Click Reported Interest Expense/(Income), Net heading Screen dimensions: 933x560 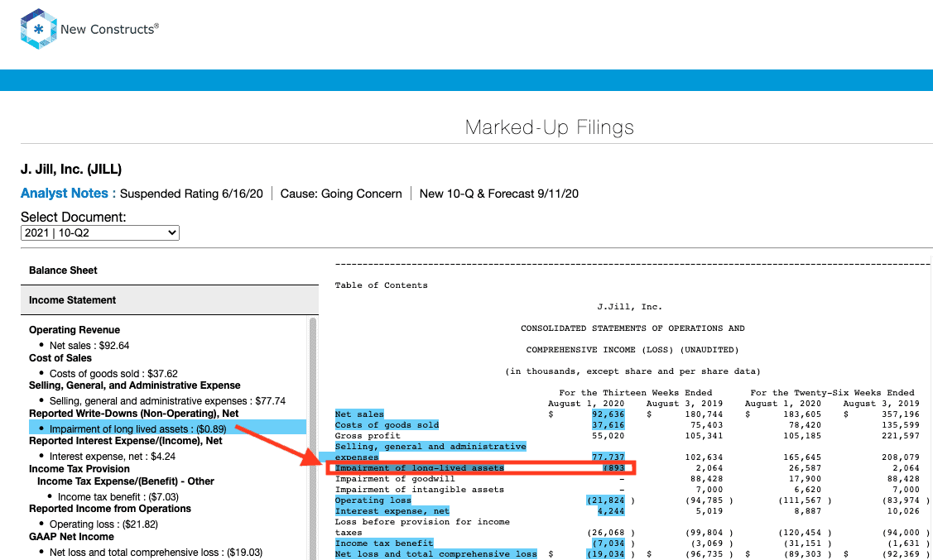point(126,441)
